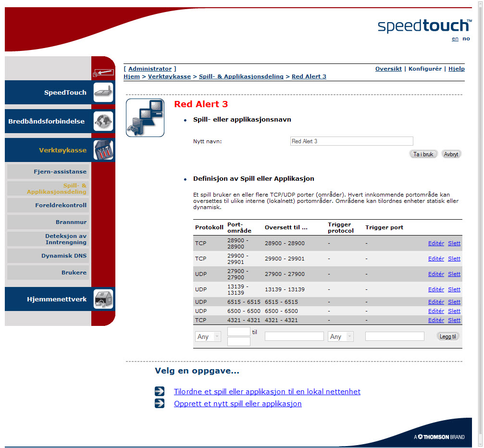Click the Avbryt button
Viewport: 484px width, 448px height.
coord(451,154)
